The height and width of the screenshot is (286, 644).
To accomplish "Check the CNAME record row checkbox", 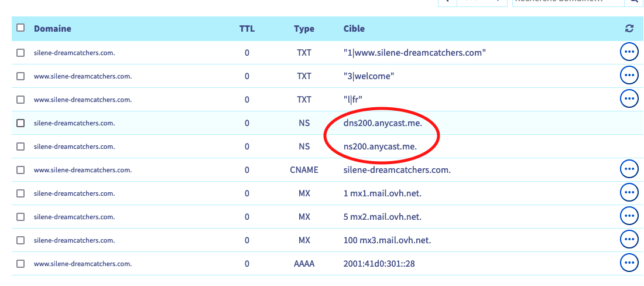I will (21, 170).
